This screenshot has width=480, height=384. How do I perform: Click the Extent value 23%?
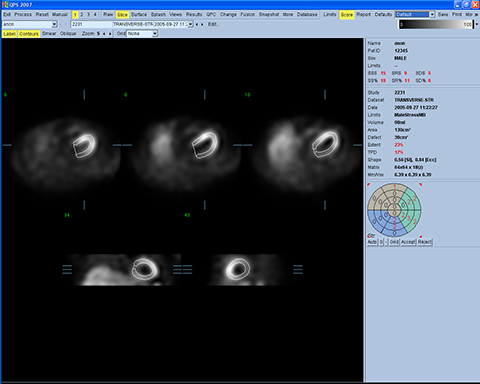(x=399, y=145)
